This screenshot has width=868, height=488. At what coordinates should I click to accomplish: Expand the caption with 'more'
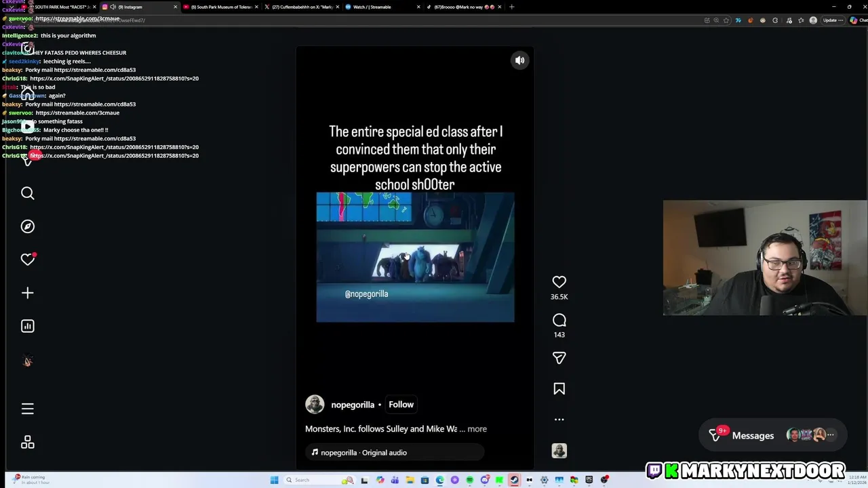click(x=477, y=429)
